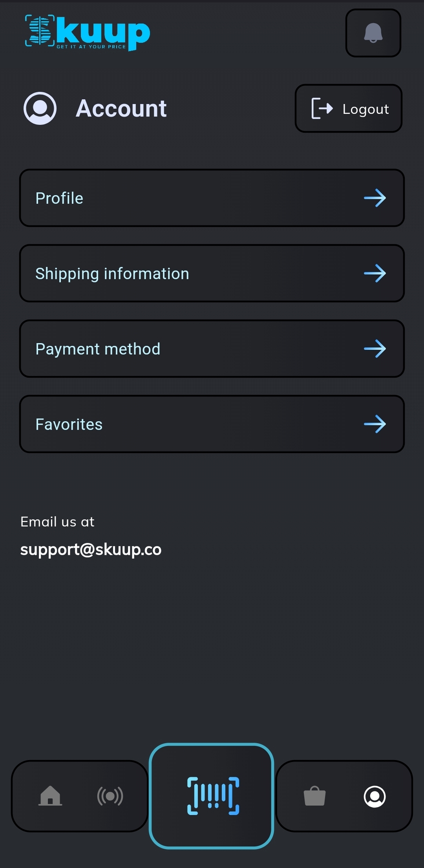424x868 pixels.
Task: Tap the profile avatar beside Account heading
Action: click(40, 108)
